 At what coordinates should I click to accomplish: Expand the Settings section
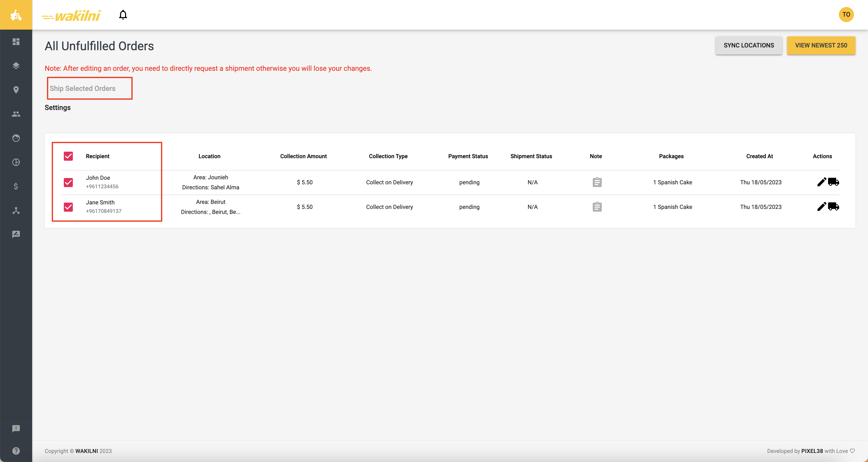point(58,107)
